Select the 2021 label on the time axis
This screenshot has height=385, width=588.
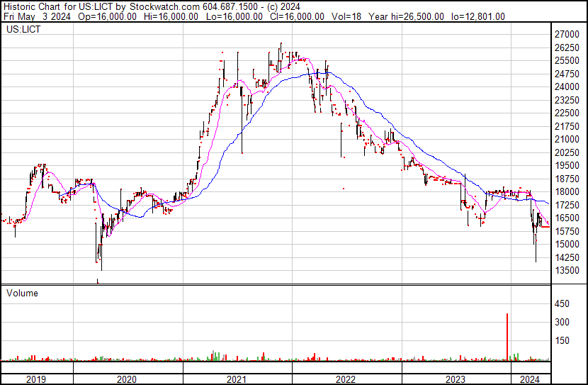[237, 379]
